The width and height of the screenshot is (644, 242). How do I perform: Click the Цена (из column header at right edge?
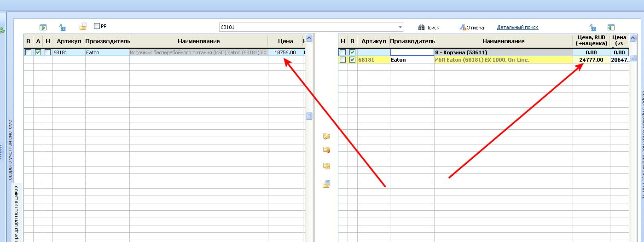click(x=620, y=41)
